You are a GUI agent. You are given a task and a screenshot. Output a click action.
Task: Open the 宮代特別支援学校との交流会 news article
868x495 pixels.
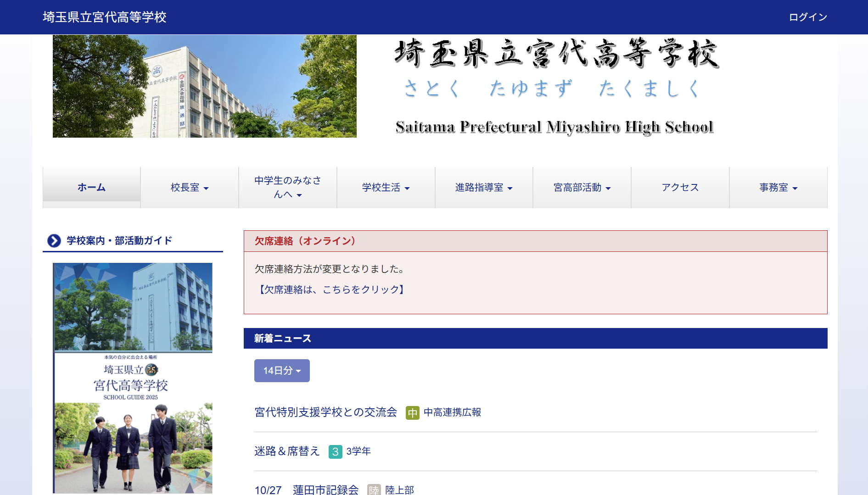(326, 412)
